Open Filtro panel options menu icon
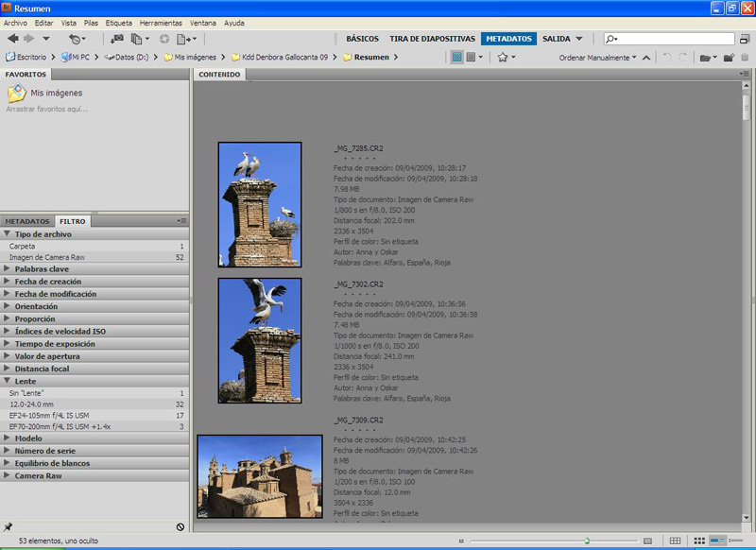 pyautogui.click(x=181, y=221)
